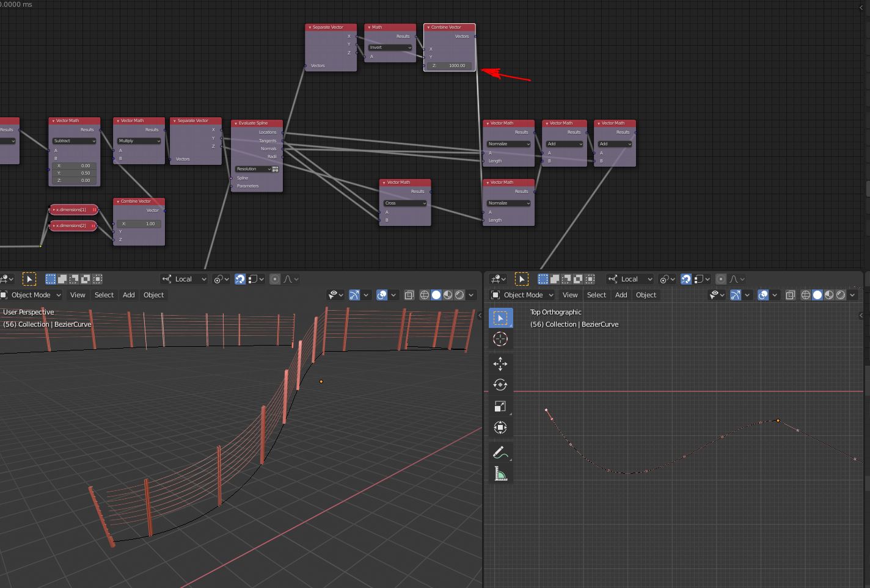Image resolution: width=870 pixels, height=588 pixels.
Task: Toggle proportional editing in left viewport
Action: [275, 279]
